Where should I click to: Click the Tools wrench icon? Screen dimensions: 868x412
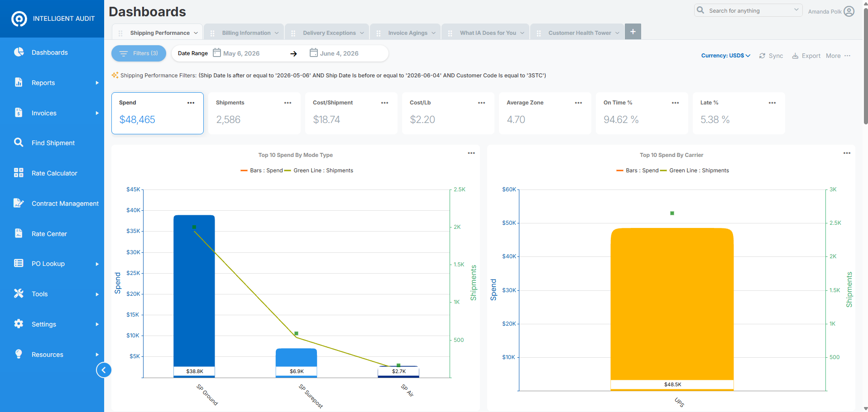(19, 294)
